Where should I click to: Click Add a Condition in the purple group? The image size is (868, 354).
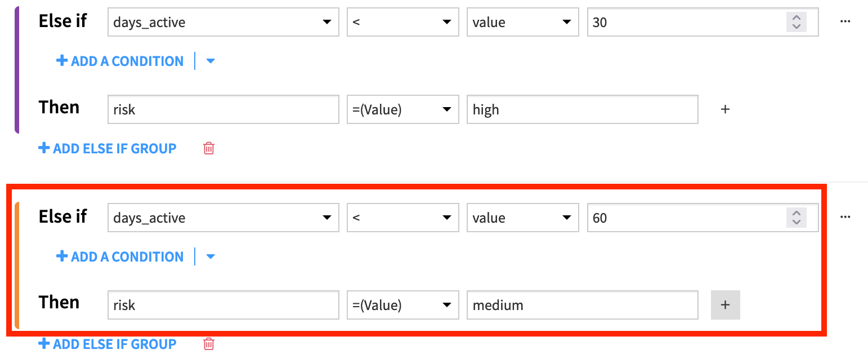click(x=120, y=61)
